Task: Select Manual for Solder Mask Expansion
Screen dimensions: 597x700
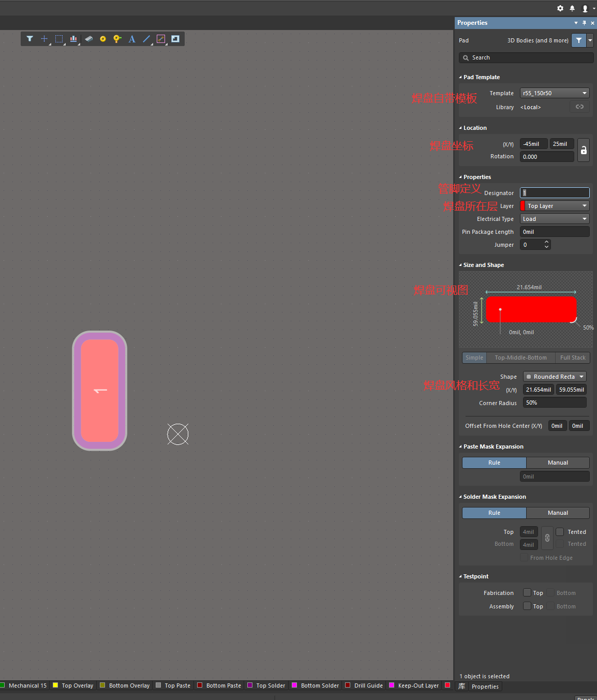Action: coord(558,513)
